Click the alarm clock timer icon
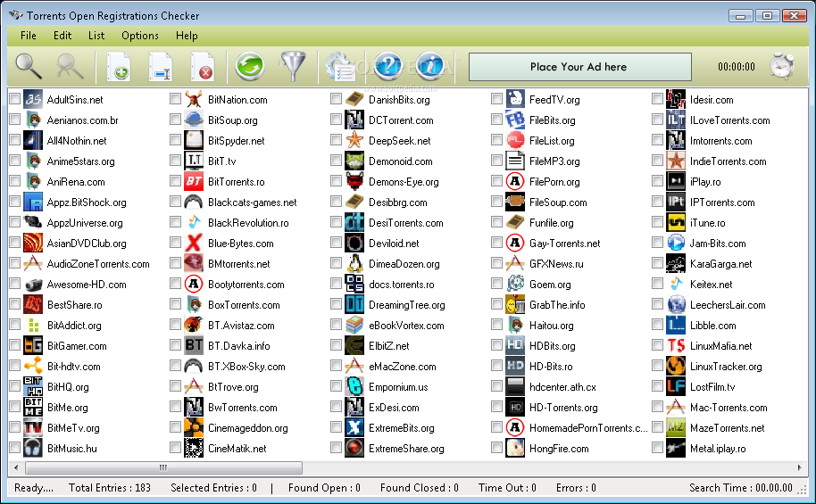The width and height of the screenshot is (816, 504). point(782,66)
